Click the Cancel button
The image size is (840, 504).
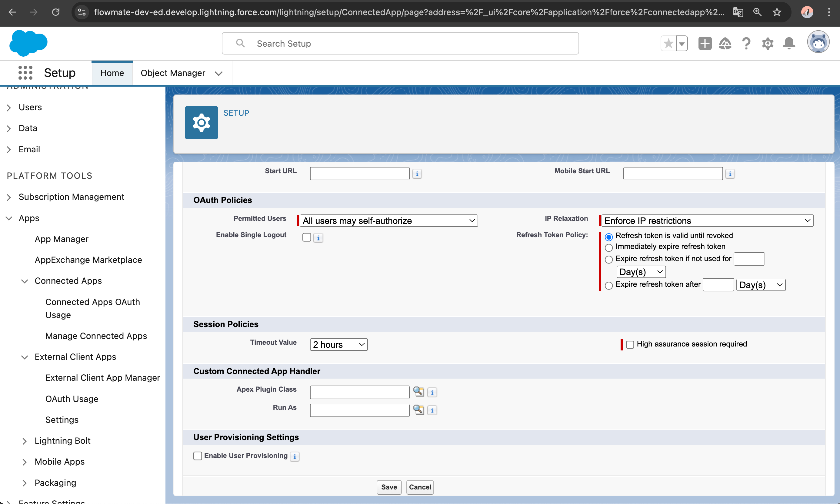[420, 487]
